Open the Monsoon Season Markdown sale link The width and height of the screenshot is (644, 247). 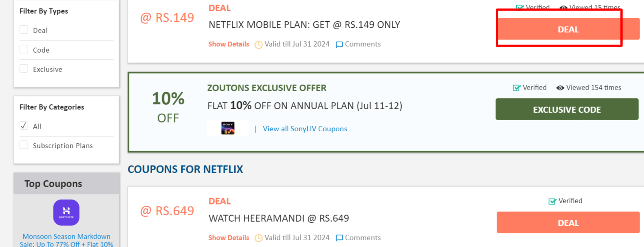pos(66,239)
